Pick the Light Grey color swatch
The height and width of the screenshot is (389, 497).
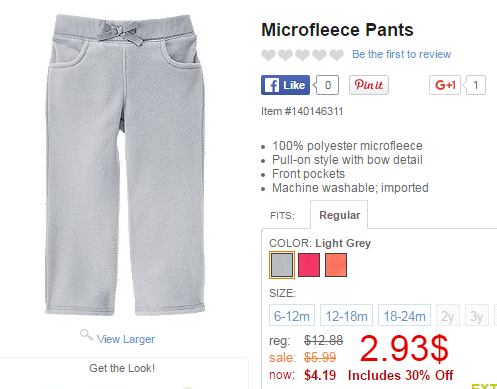(282, 265)
